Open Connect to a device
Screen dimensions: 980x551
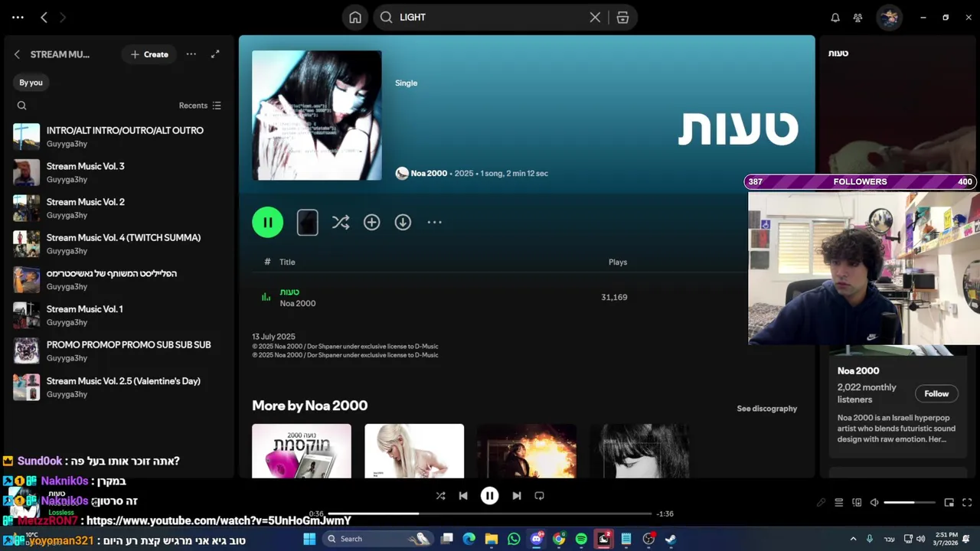coord(857,503)
